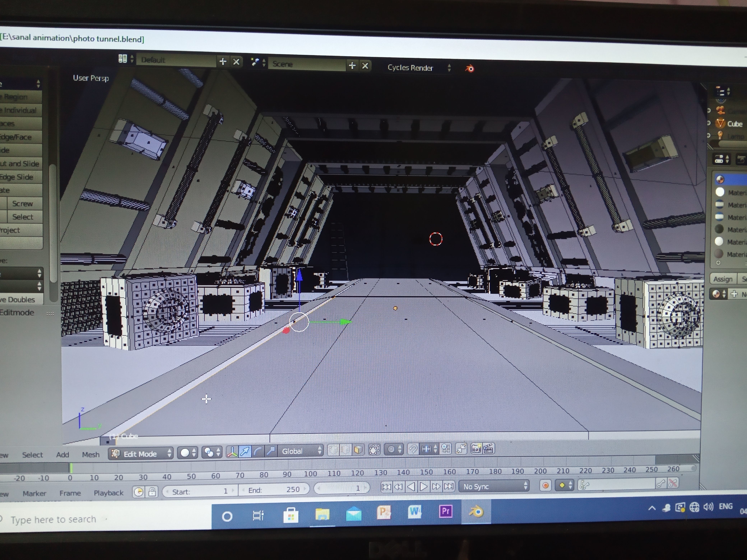Screen dimensions: 747x560
Task: Open viewport shading dropdown
Action: [188, 453]
